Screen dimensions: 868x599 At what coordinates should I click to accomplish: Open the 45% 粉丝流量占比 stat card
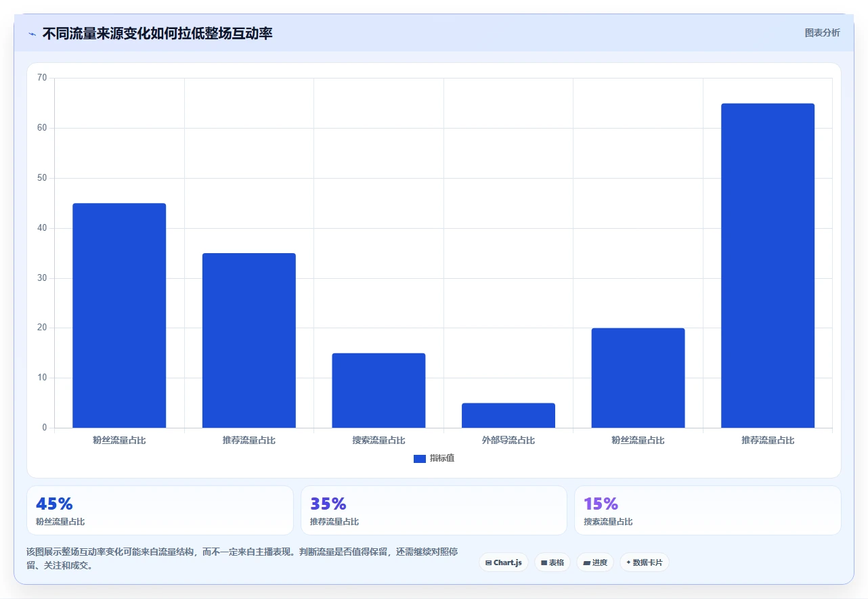160,510
